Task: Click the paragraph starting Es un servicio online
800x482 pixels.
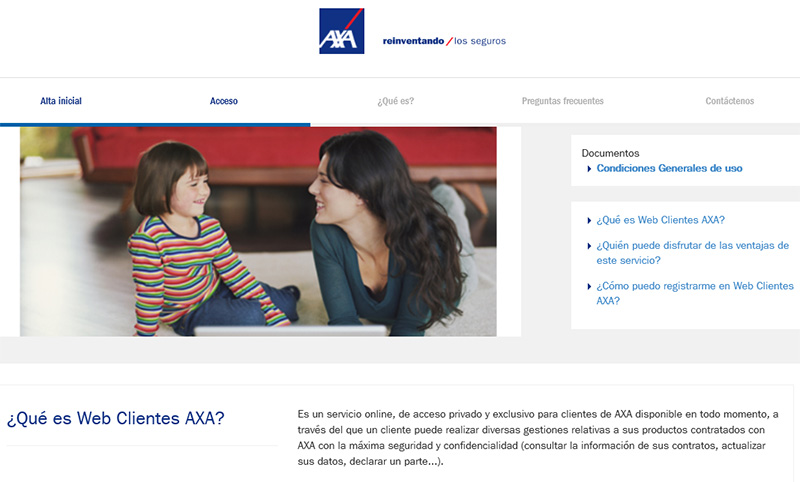Action: pyautogui.click(x=538, y=438)
